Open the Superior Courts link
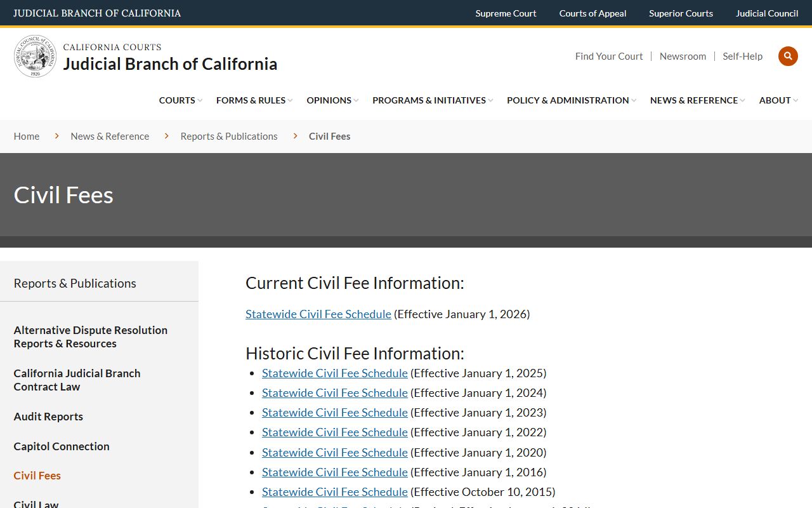 click(x=681, y=13)
